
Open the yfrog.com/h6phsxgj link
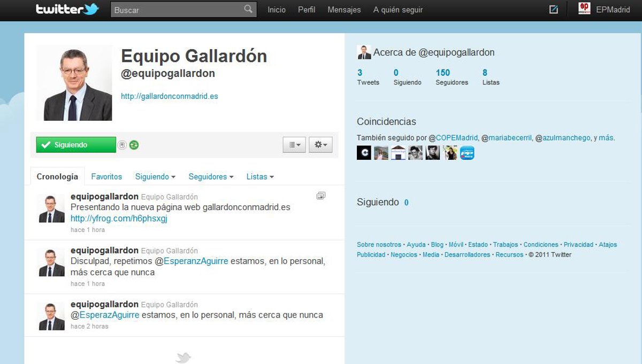click(x=119, y=219)
